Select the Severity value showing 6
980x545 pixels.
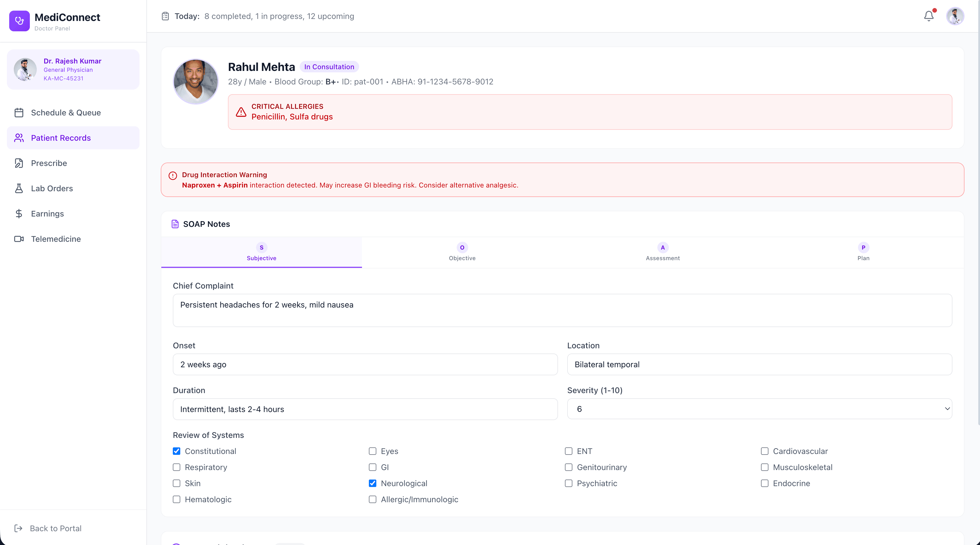click(759, 409)
